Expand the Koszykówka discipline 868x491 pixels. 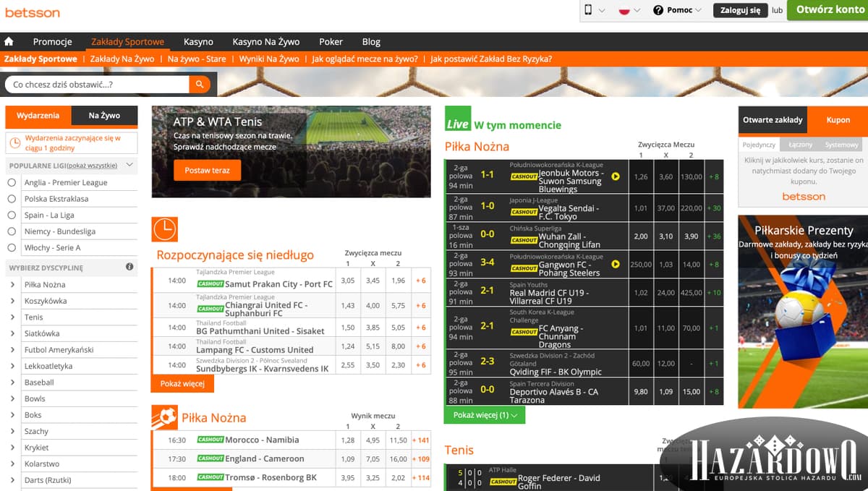click(13, 301)
